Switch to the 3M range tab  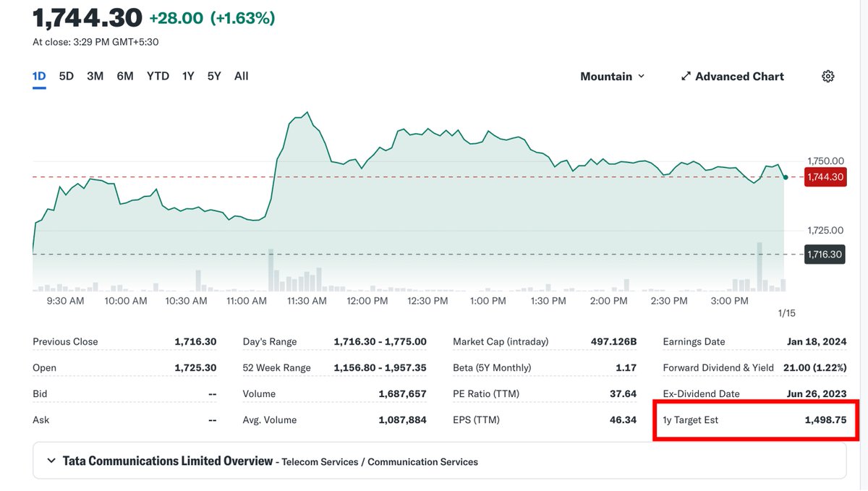95,76
